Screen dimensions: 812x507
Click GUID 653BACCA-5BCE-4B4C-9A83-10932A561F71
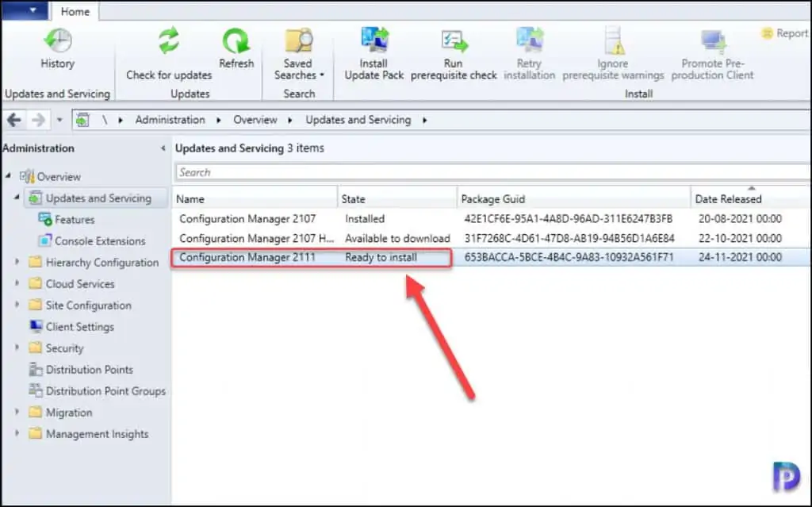coord(569,257)
